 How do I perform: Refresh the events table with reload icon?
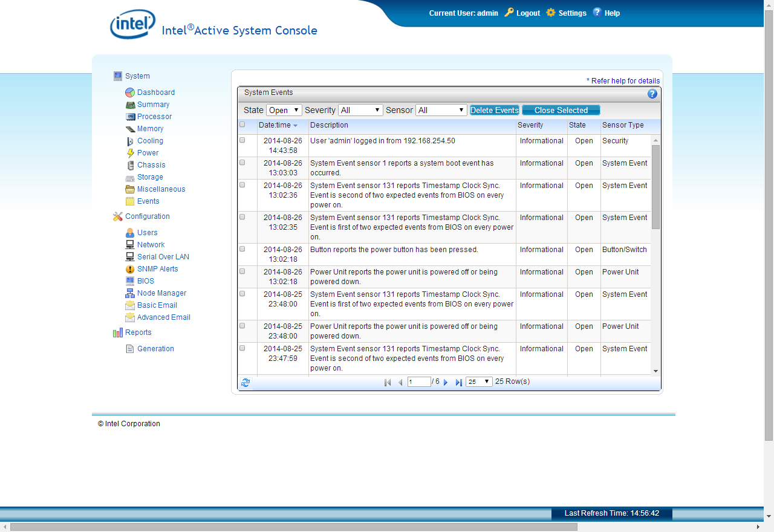coord(246,383)
